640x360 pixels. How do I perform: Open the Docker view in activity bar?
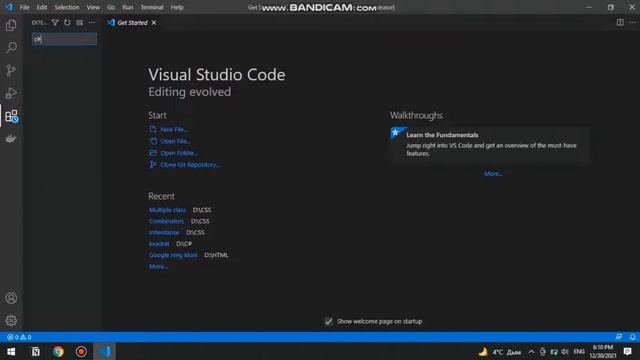pos(11,139)
